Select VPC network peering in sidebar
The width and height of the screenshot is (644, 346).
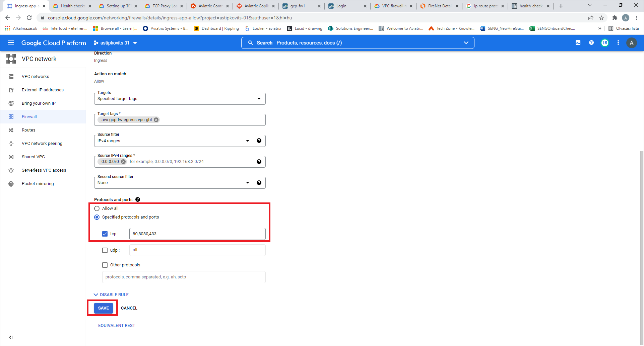tap(42, 143)
